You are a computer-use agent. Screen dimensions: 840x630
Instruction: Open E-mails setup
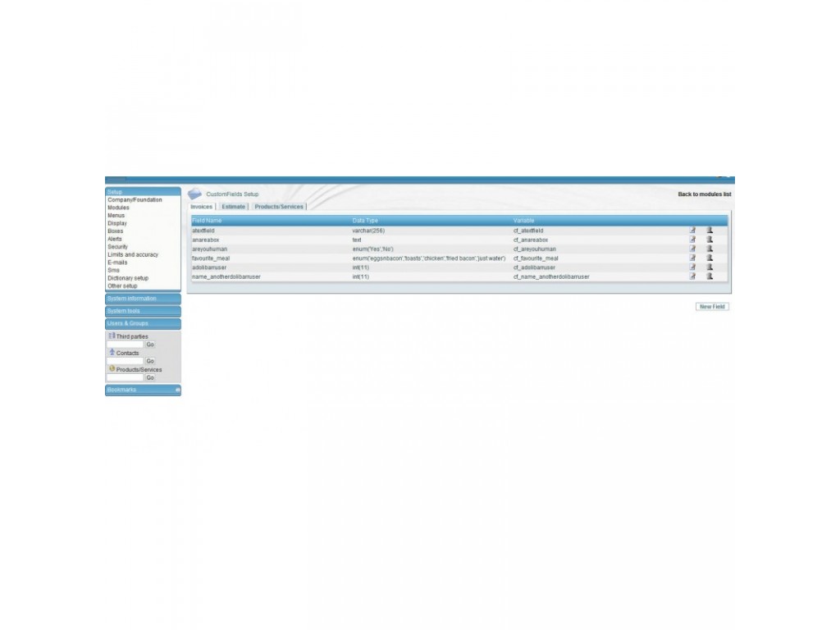tap(117, 262)
